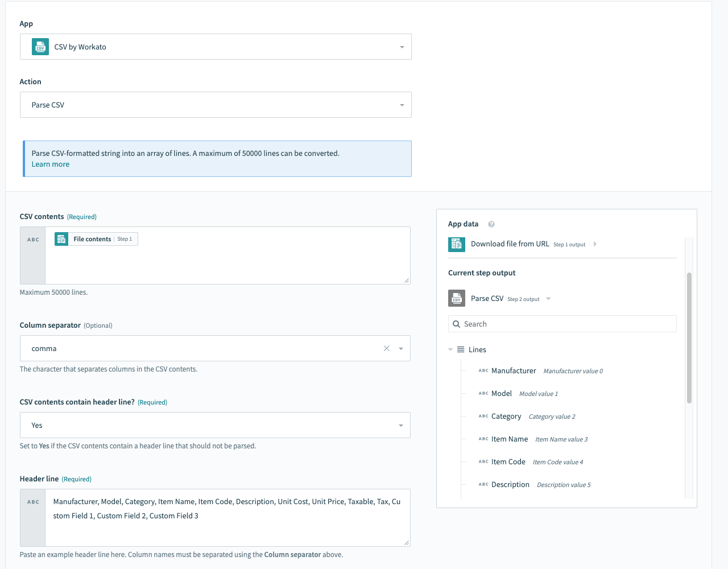The width and height of the screenshot is (728, 569).
Task: Open the Action dropdown showing Parse CSV
Action: pyautogui.click(x=402, y=105)
